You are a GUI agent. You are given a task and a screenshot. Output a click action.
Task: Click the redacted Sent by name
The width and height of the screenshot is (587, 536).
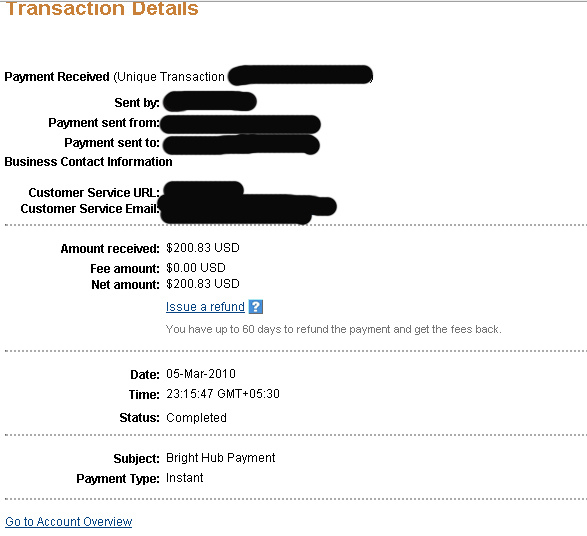coord(210,101)
